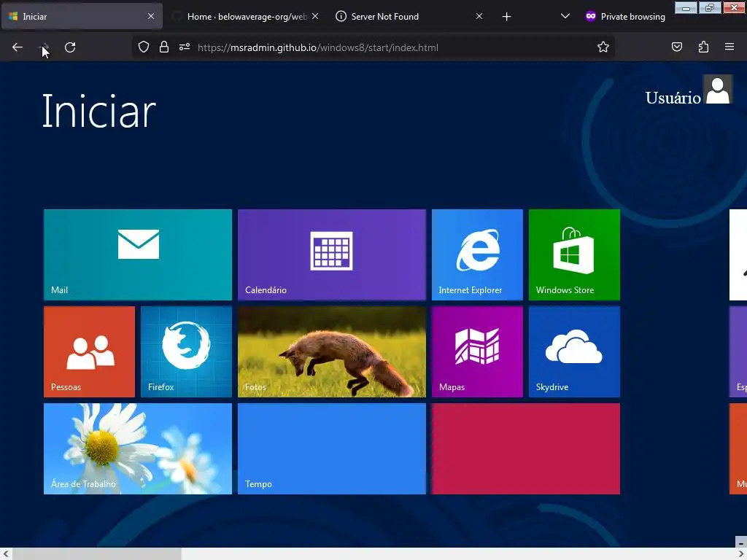
Task: Click the horizontal scrollbar thumb
Action: [97, 554]
